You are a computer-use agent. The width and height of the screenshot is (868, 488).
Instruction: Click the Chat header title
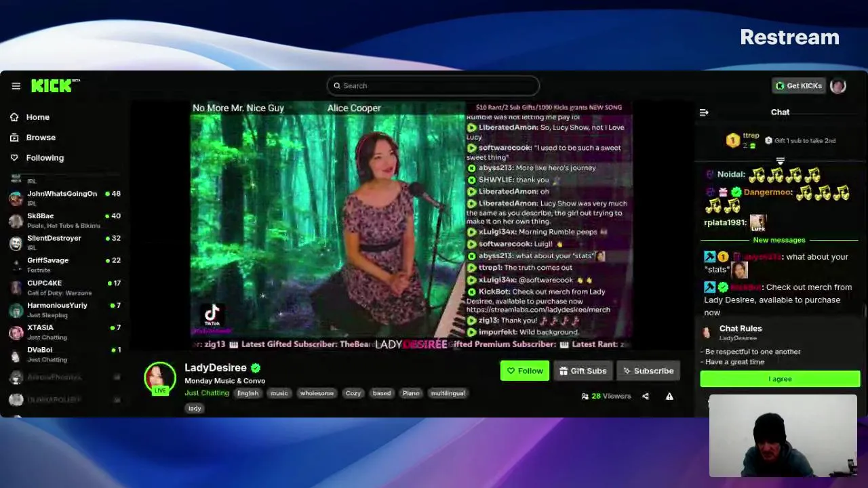780,113
